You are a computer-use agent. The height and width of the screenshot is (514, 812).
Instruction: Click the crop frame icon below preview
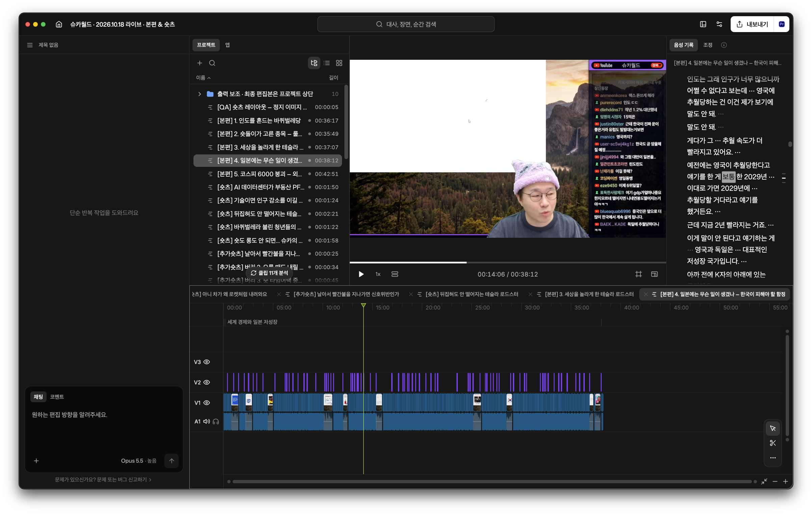[x=638, y=274]
